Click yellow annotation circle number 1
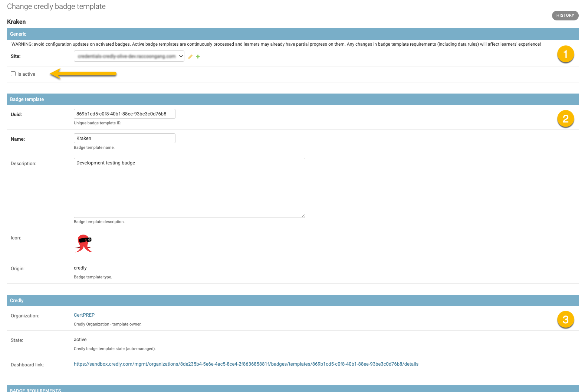 [x=565, y=54]
